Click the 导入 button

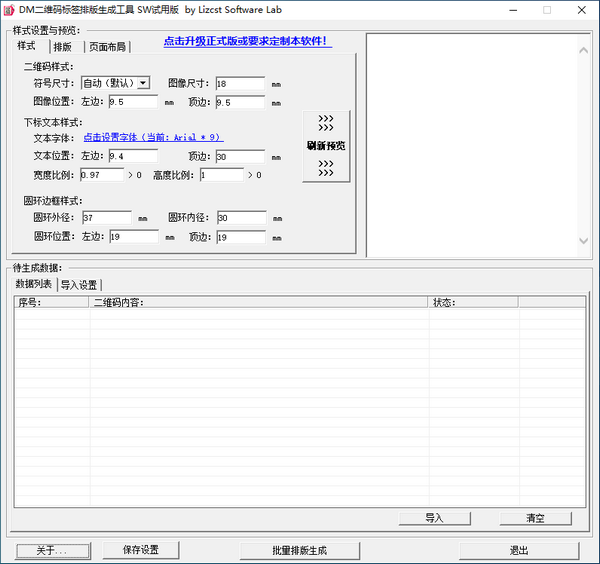(x=434, y=518)
